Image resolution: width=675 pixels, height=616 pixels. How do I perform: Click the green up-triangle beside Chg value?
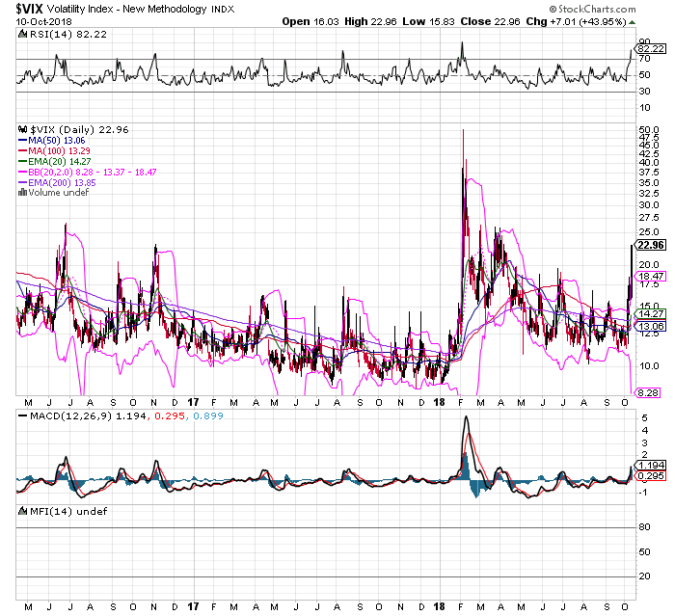click(x=632, y=22)
